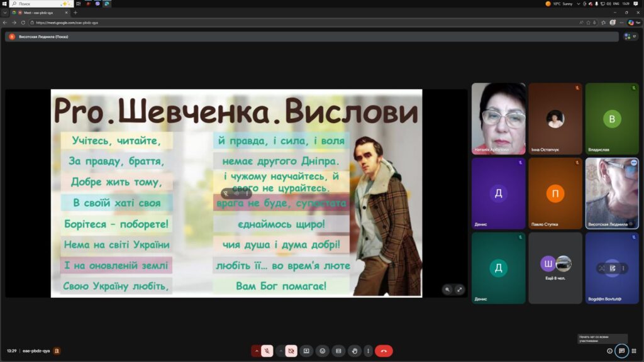Select the Meet browser tab
Image resolution: width=644 pixels, height=362 pixels.
point(38,13)
